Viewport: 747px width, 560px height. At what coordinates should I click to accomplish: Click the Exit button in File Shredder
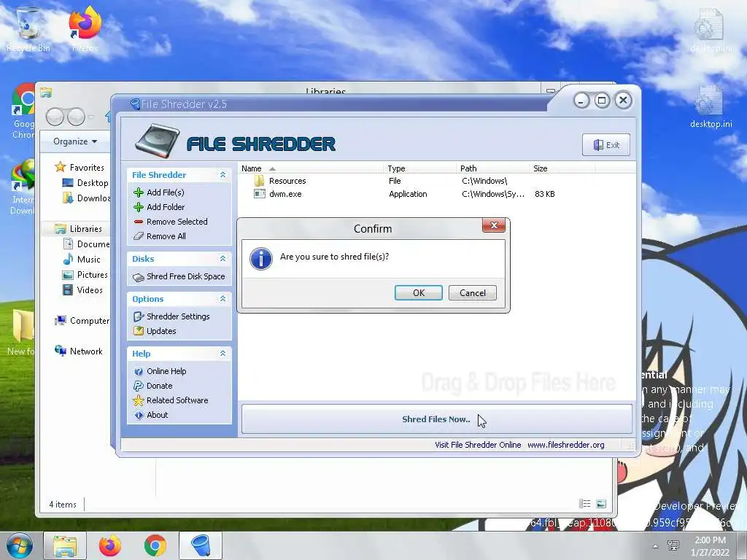pos(606,145)
